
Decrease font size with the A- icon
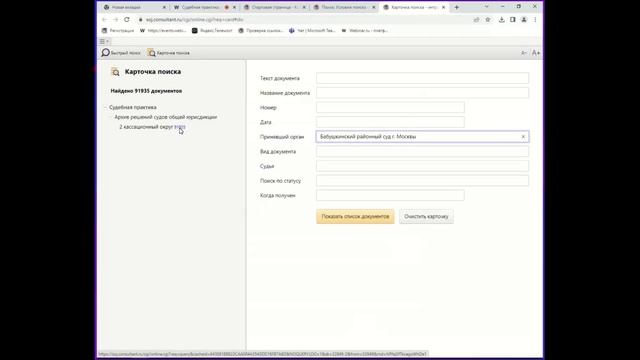[524, 53]
